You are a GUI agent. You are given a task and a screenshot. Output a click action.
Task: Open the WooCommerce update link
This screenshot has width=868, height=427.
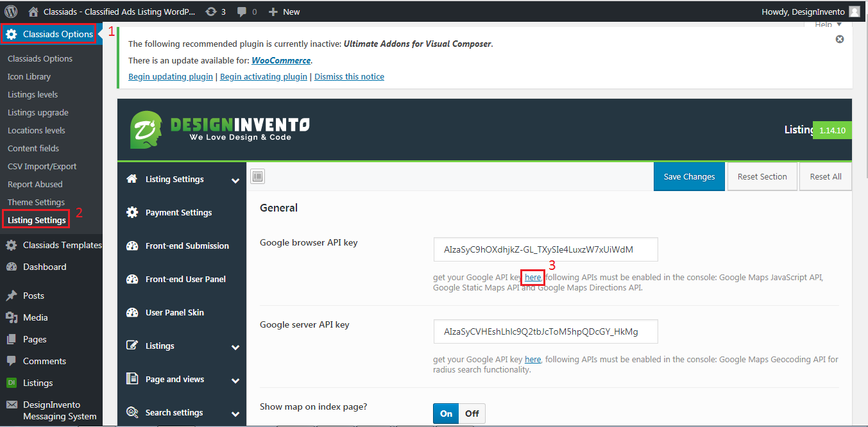pyautogui.click(x=281, y=60)
